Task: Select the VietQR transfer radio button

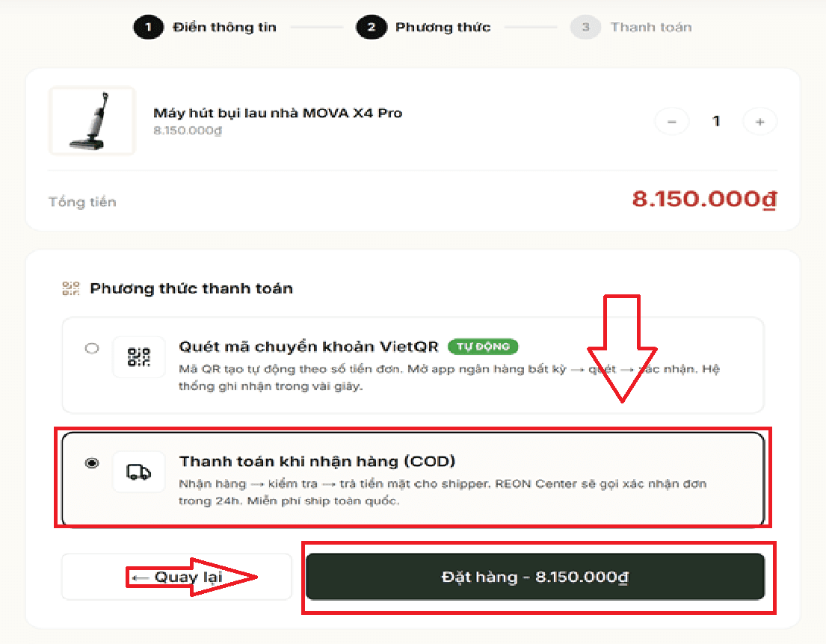Action: click(92, 349)
